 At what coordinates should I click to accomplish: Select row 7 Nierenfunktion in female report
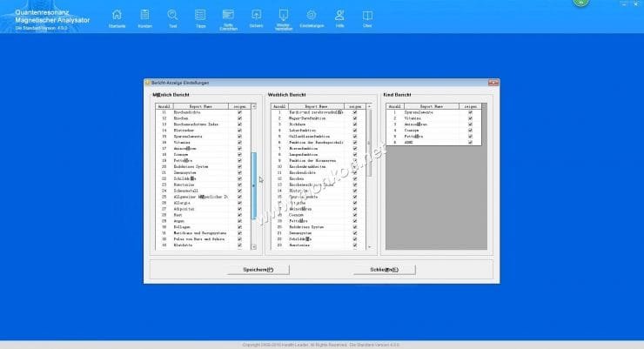coord(319,148)
